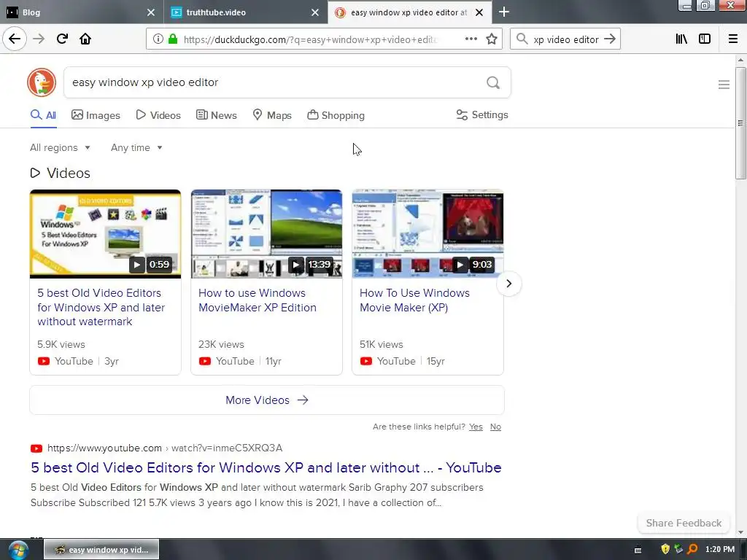Answer Yes to links helpful

point(476,427)
